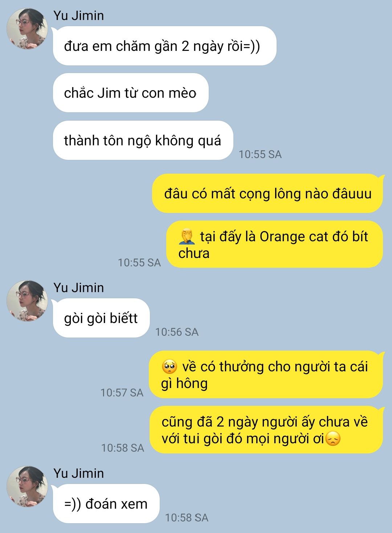Tap Yu Jimin's avatar next to "gòi gòi biếtt"

pyautogui.click(x=27, y=300)
